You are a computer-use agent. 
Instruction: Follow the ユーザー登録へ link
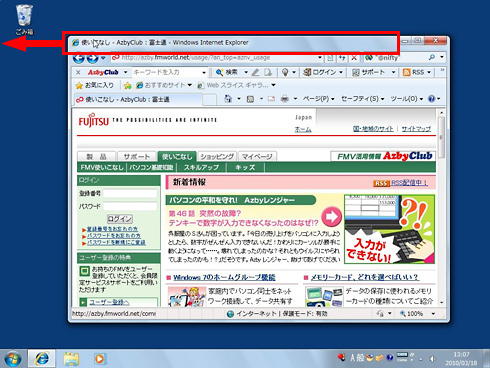[x=109, y=302]
